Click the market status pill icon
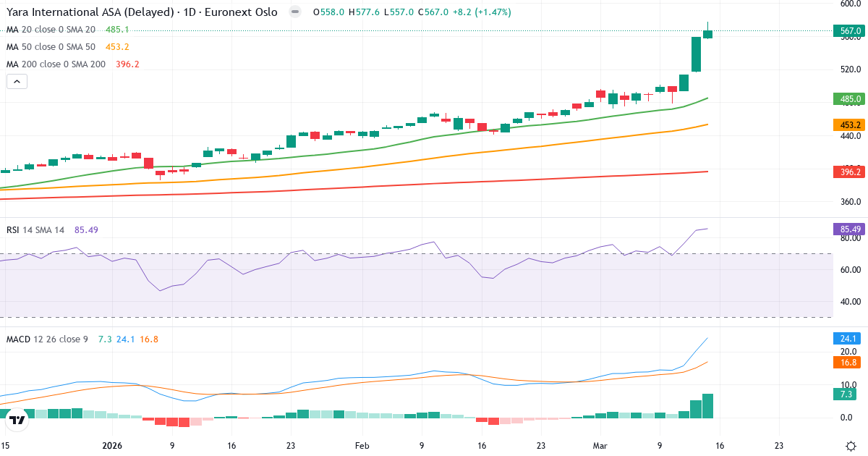The width and height of the screenshot is (868, 456). point(294,12)
